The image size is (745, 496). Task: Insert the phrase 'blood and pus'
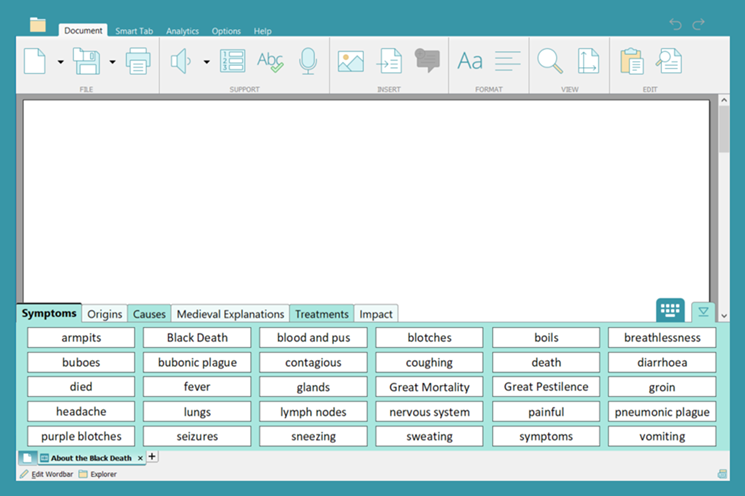coord(313,338)
